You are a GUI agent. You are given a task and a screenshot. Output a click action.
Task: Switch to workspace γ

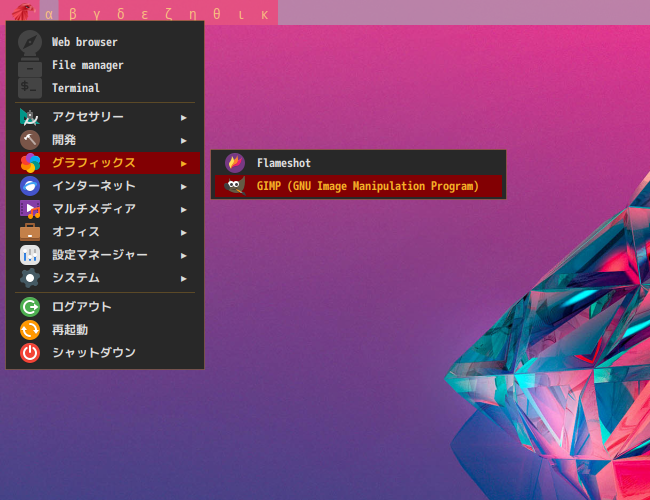tap(97, 15)
